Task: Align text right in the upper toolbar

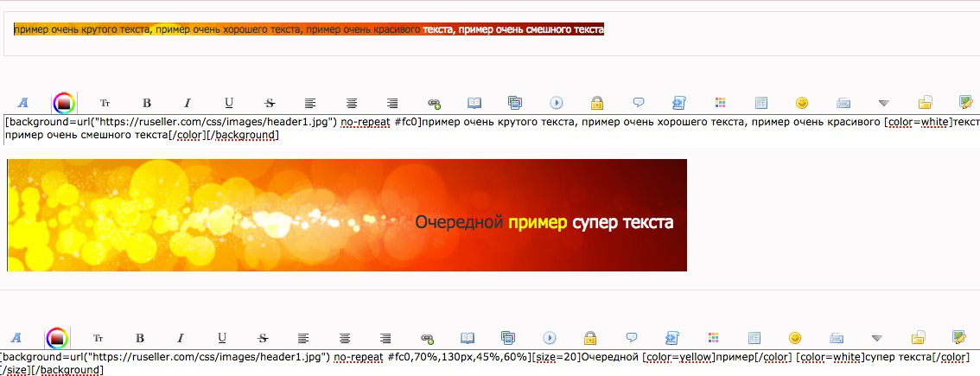Action: (x=392, y=103)
